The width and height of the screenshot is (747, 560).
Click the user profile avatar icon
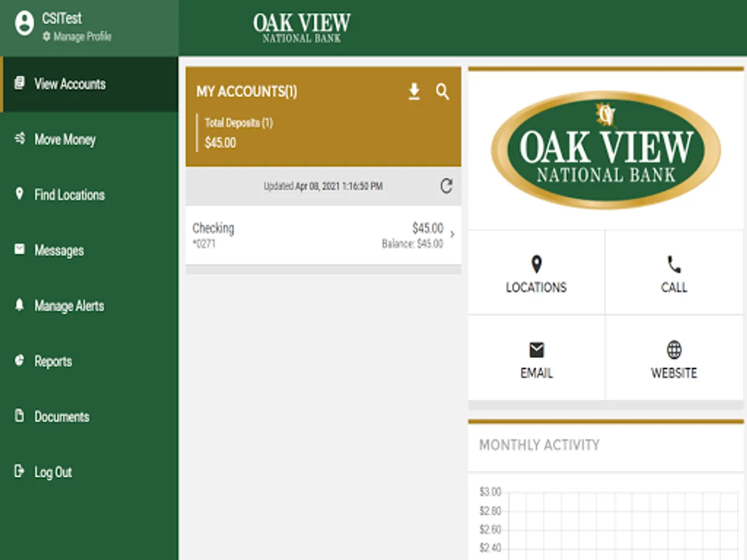[24, 24]
